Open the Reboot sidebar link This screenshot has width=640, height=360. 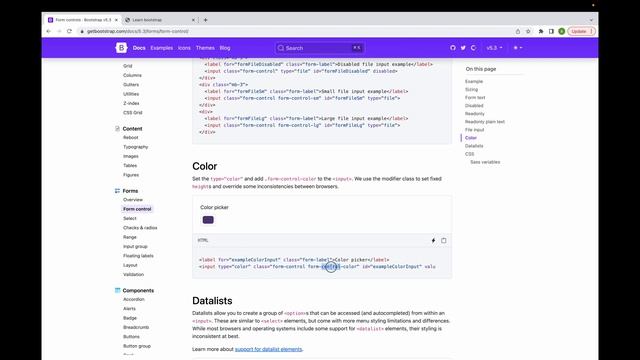pyautogui.click(x=131, y=138)
